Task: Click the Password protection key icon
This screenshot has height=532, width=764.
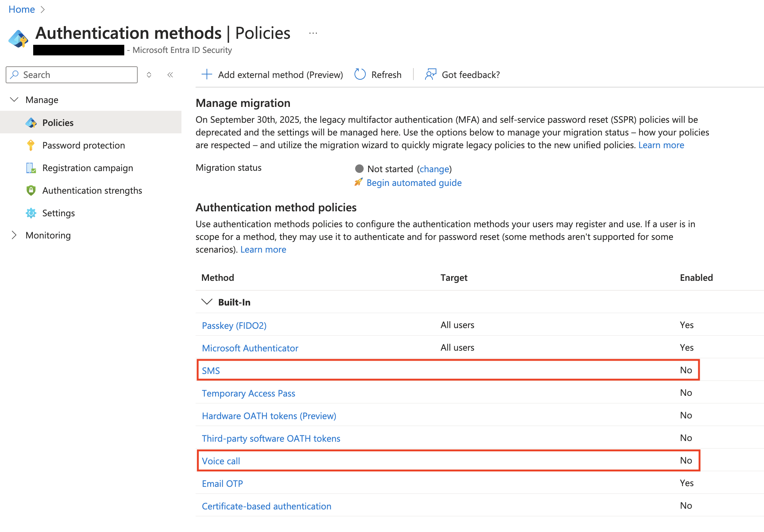Action: point(31,145)
